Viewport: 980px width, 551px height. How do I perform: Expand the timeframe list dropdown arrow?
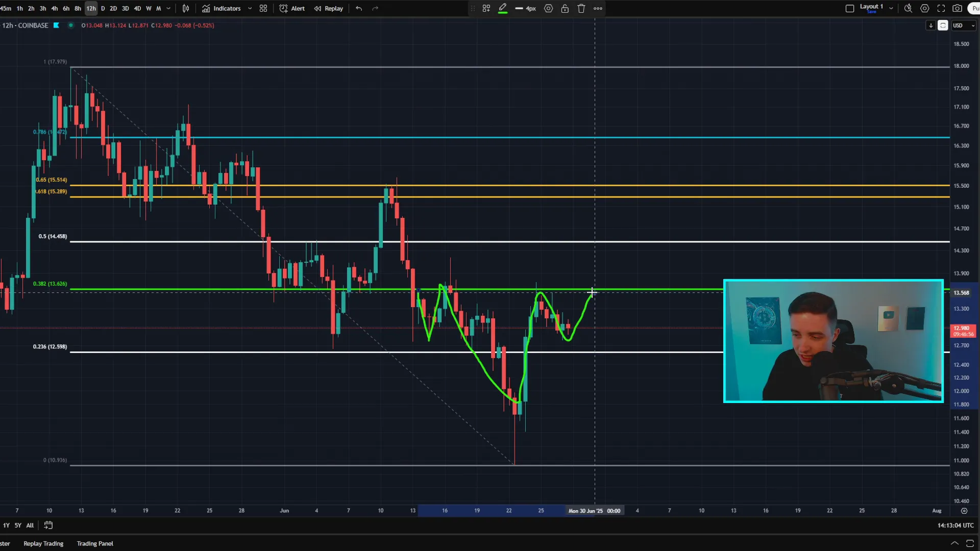coord(168,8)
